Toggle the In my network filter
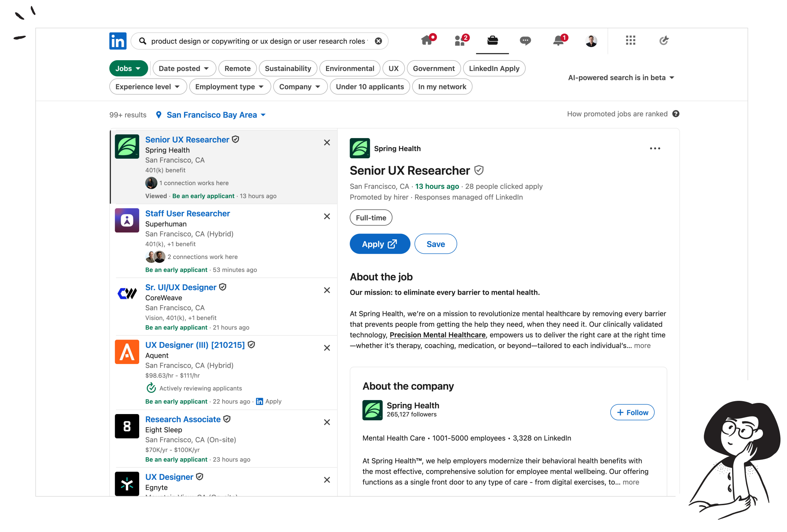This screenshot has width=787, height=532. 442,87
